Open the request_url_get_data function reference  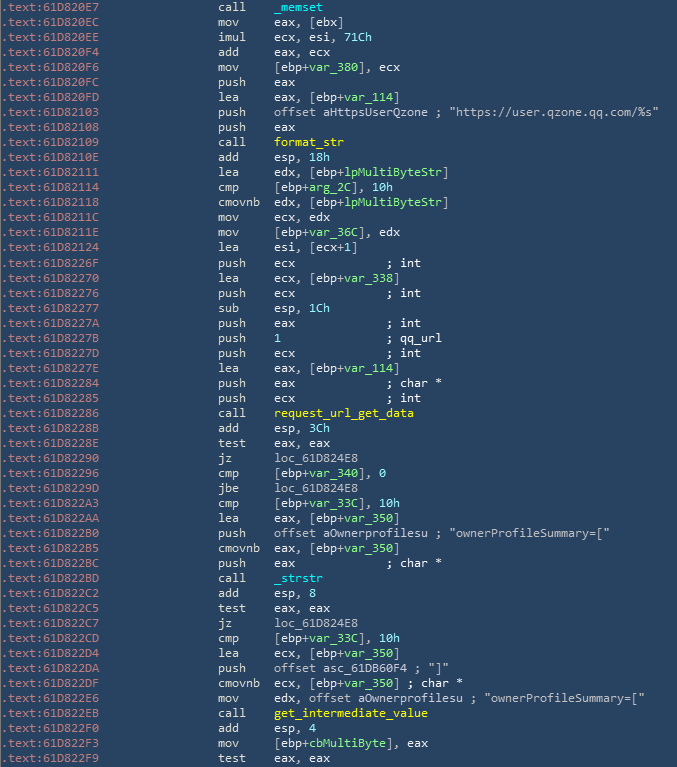click(x=343, y=412)
